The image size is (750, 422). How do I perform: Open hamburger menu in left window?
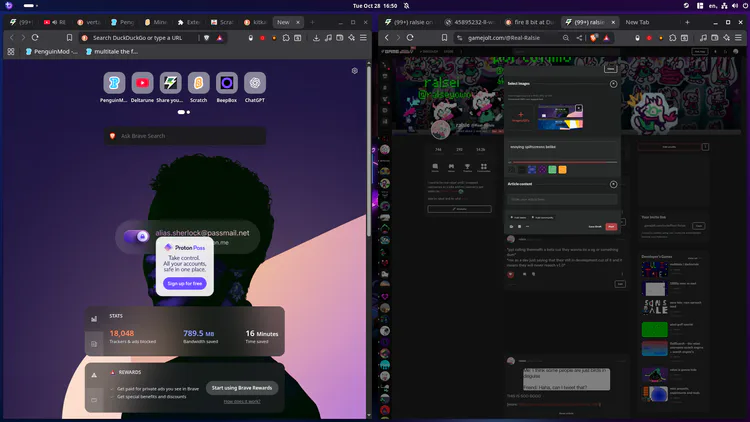pyautogui.click(x=364, y=37)
